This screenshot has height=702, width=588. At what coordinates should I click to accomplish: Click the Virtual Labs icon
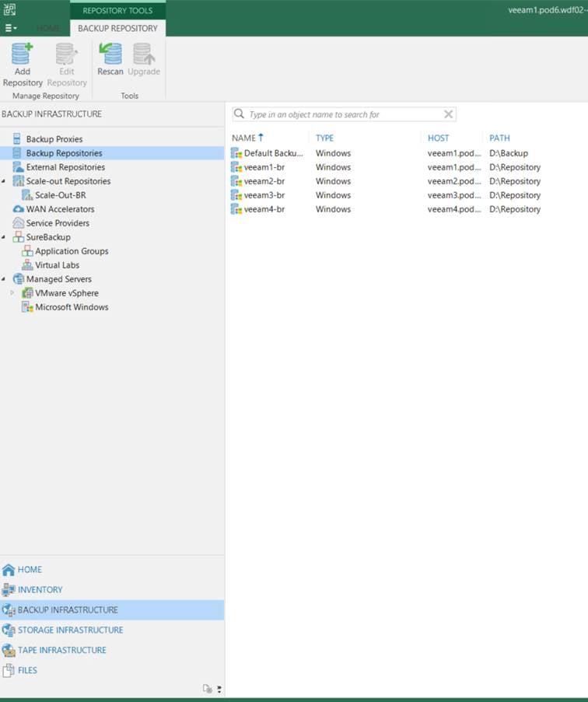click(27, 265)
